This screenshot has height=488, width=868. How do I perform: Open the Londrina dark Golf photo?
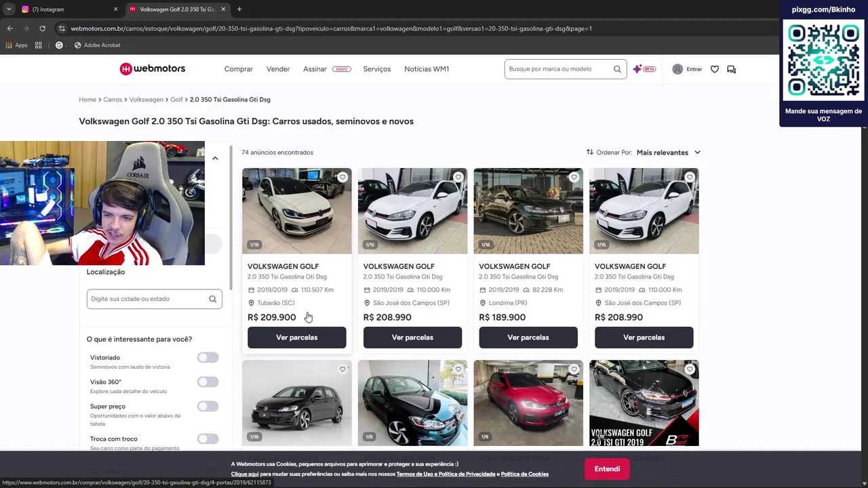(x=528, y=211)
